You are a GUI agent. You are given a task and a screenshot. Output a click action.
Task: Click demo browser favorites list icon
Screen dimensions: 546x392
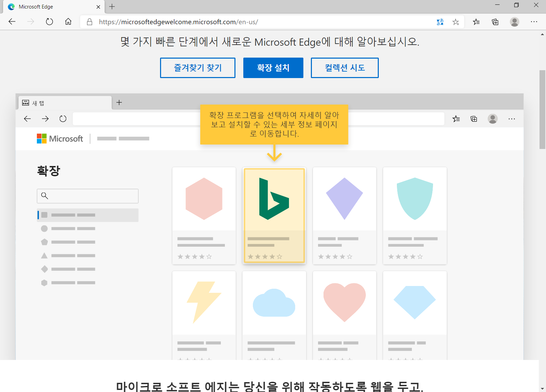(x=456, y=119)
